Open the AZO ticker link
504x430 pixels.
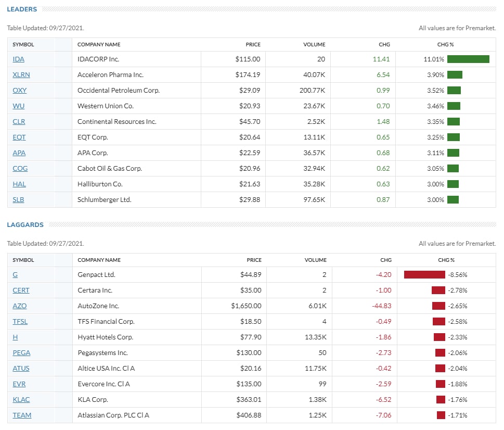(20, 306)
